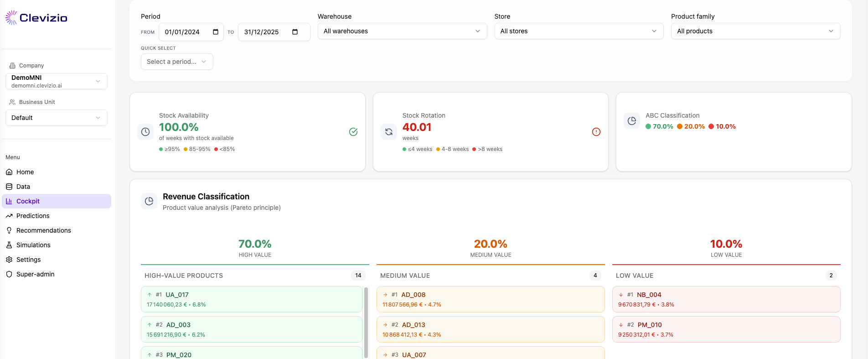Open the Predictions menu item

33,216
